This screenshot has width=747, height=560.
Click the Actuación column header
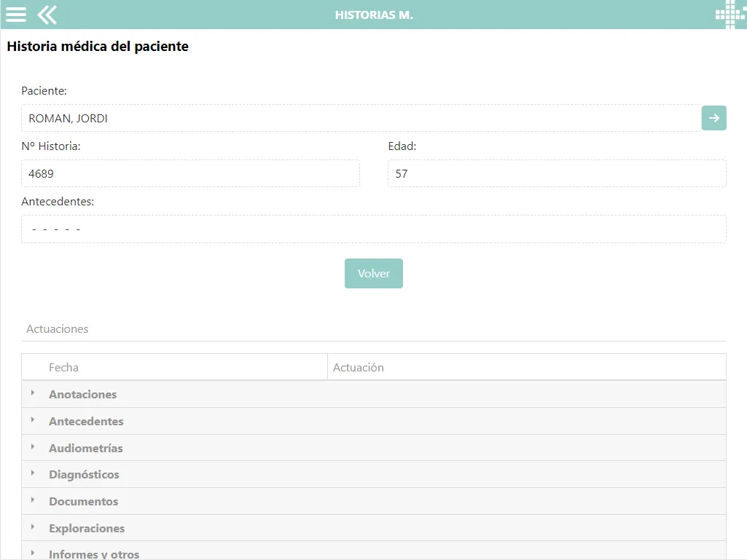pyautogui.click(x=527, y=367)
